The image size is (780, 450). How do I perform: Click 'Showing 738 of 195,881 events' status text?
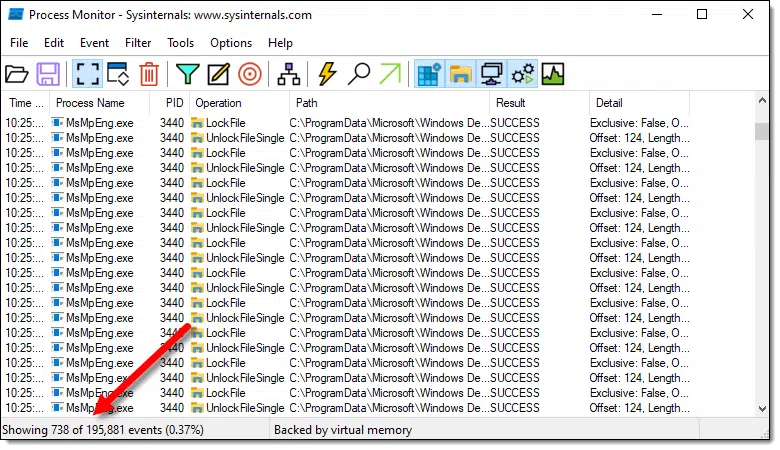pos(103,430)
